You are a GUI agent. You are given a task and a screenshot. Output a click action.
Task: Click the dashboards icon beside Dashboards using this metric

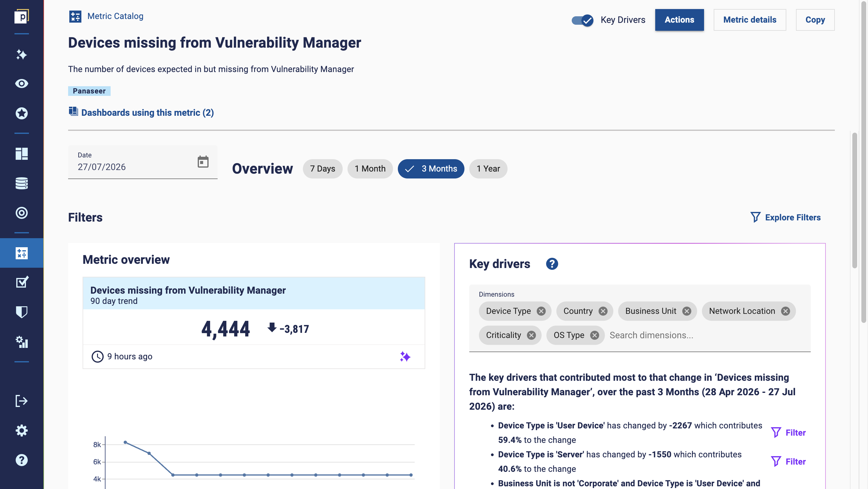(73, 111)
